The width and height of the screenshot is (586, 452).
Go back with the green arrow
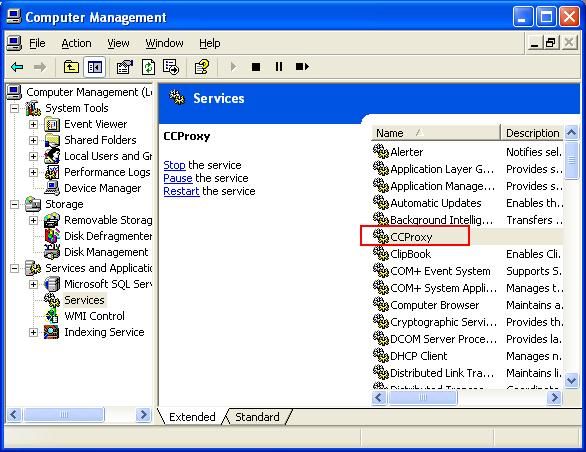(x=17, y=67)
